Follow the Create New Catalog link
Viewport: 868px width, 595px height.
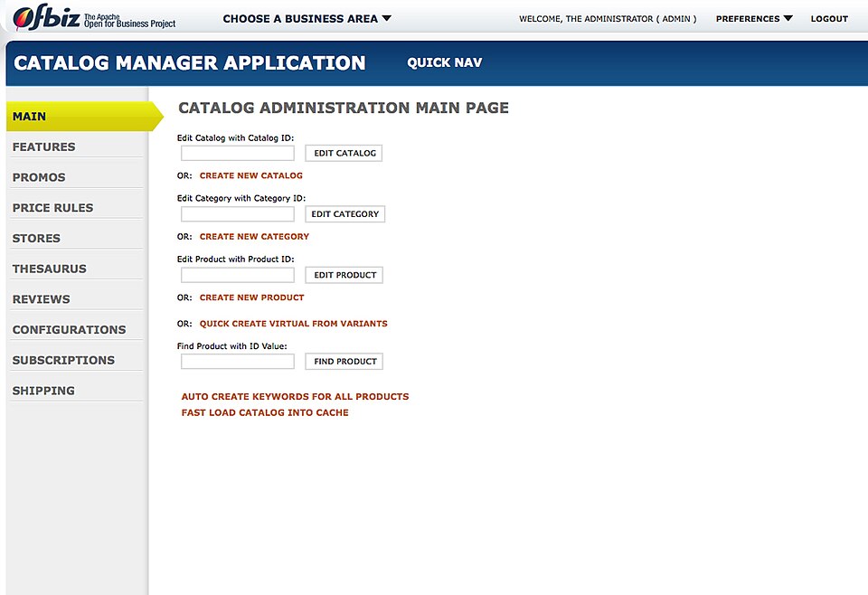pos(250,175)
